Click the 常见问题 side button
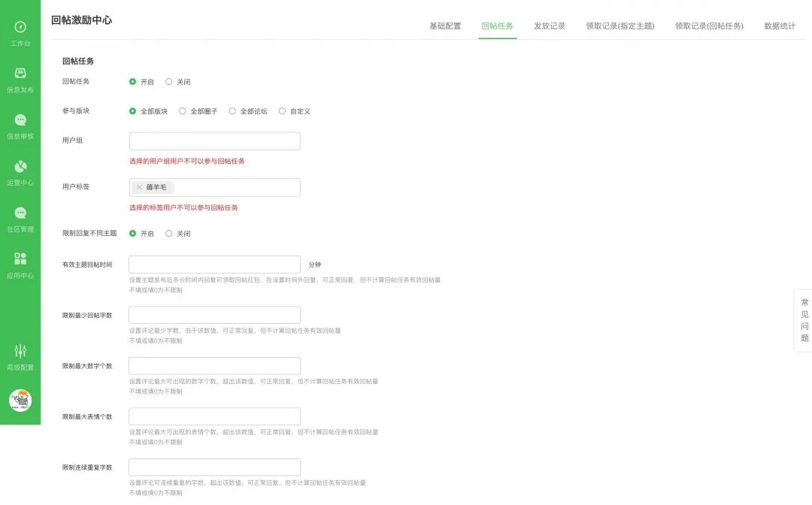 click(x=803, y=319)
